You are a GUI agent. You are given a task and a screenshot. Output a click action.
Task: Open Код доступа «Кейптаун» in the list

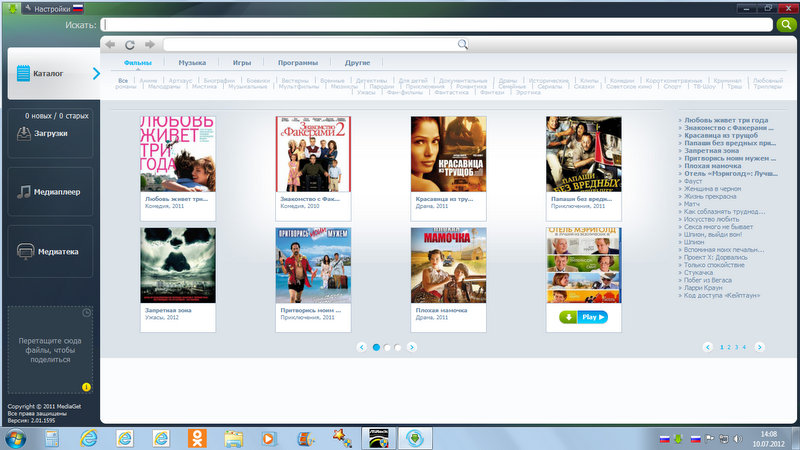(721, 295)
